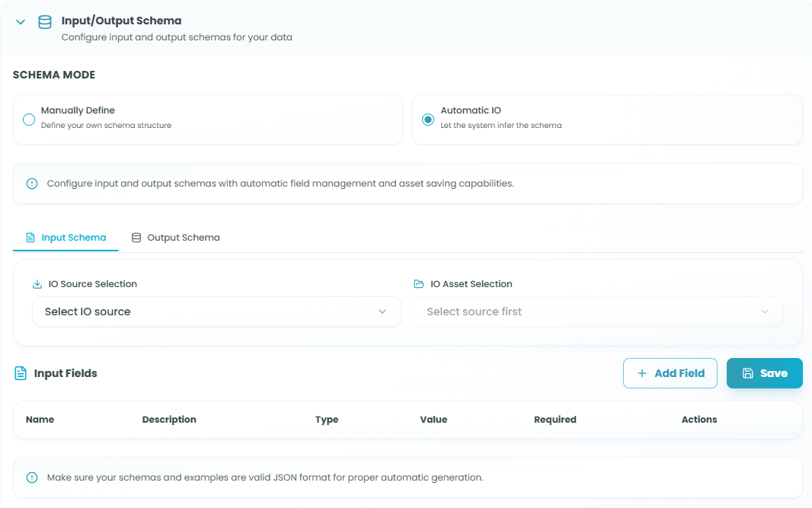812x508 pixels.
Task: Click the Name column header
Action: click(40, 420)
